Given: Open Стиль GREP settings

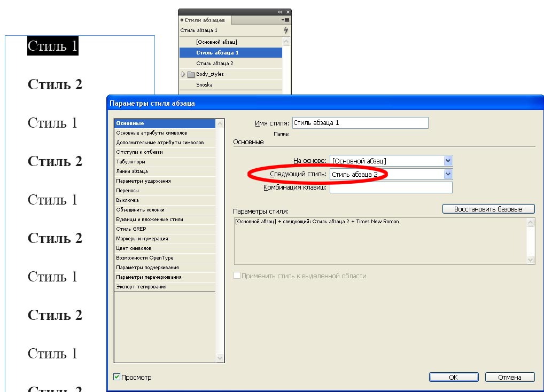Looking at the screenshot, I should coord(165,229).
